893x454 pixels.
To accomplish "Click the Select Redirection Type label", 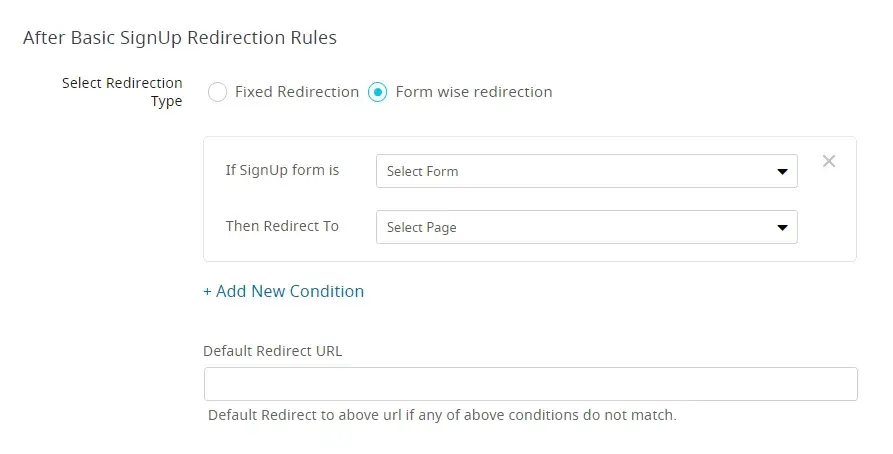I will tap(122, 92).
